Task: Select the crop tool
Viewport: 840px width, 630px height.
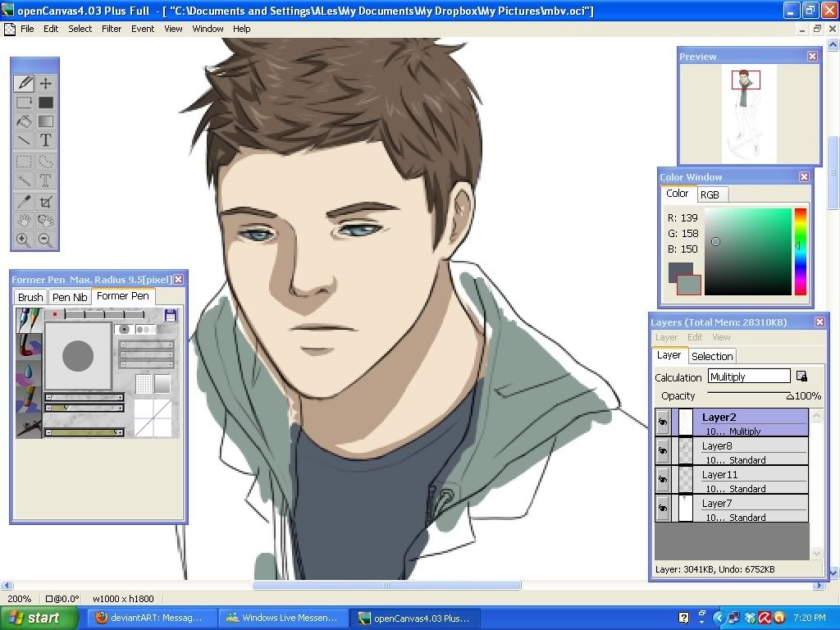Action: pyautogui.click(x=46, y=201)
